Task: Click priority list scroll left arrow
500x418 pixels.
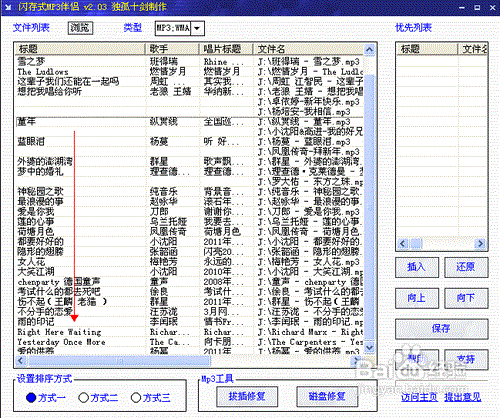Action: click(x=402, y=243)
